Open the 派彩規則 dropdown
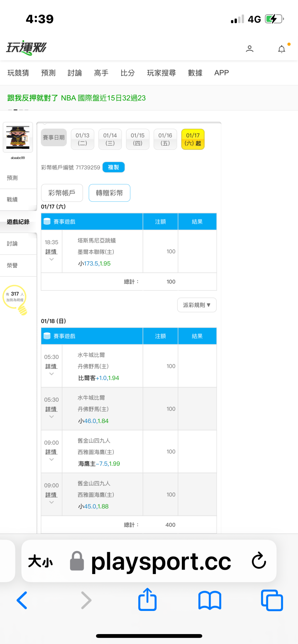This screenshot has width=298, height=644. 197,305
